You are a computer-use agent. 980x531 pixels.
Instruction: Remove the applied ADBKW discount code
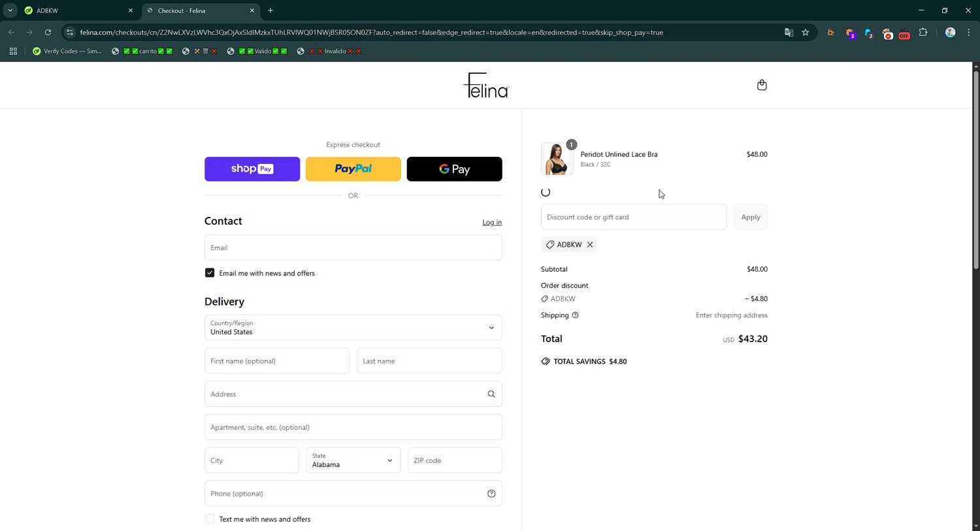click(x=590, y=244)
